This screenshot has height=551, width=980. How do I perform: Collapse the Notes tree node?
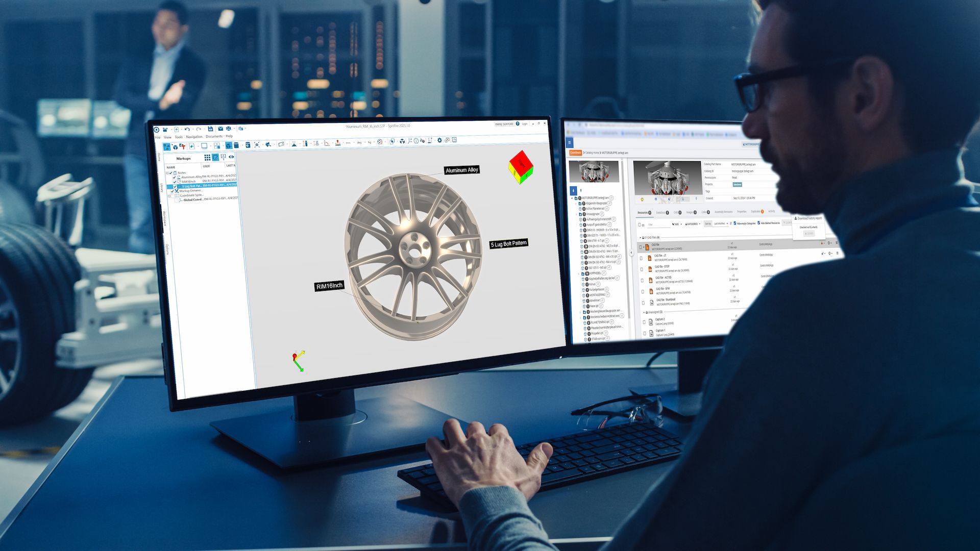[x=167, y=173]
